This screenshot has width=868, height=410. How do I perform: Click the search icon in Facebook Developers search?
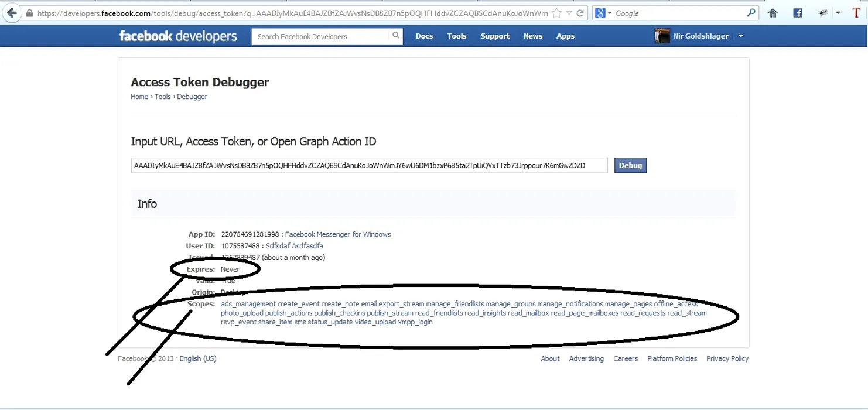pos(396,36)
